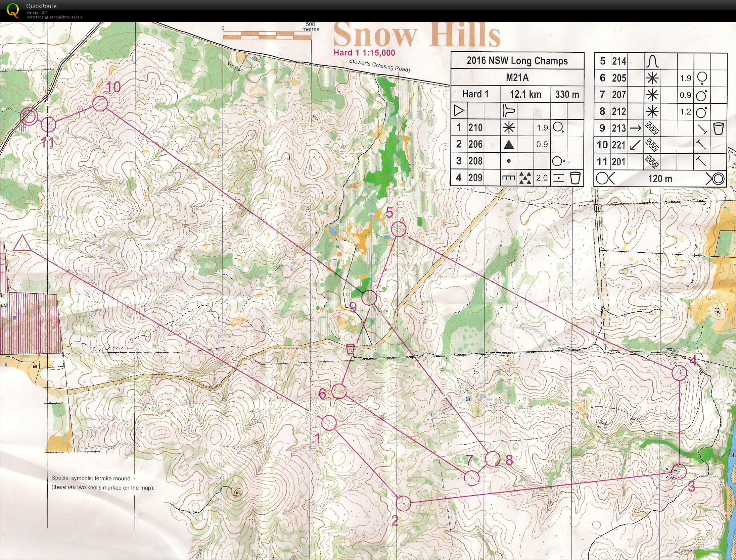Select control circle 1 on the map
The image size is (736, 560).
pyautogui.click(x=329, y=423)
